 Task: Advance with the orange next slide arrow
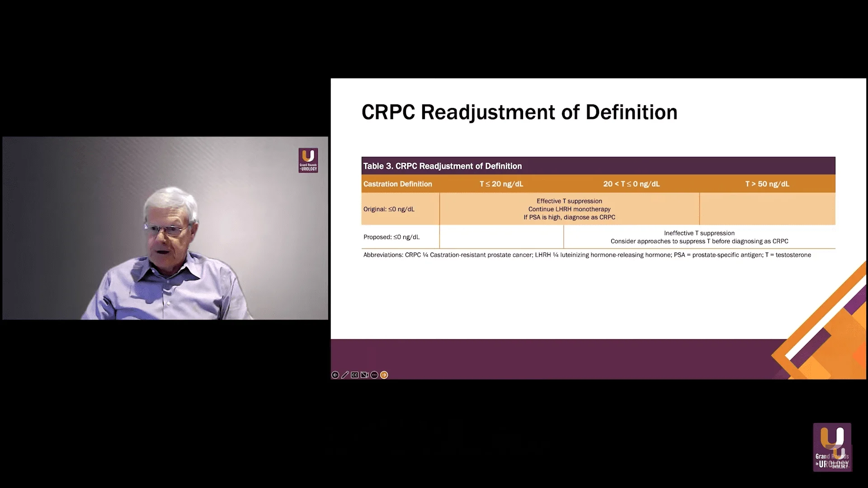[x=384, y=375]
